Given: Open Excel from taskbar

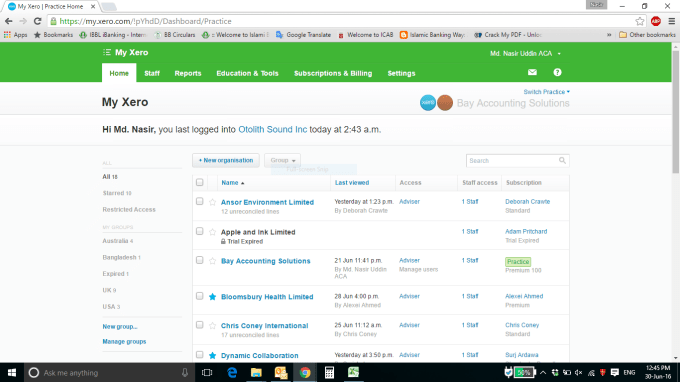Looking at the screenshot, I should (353, 372).
